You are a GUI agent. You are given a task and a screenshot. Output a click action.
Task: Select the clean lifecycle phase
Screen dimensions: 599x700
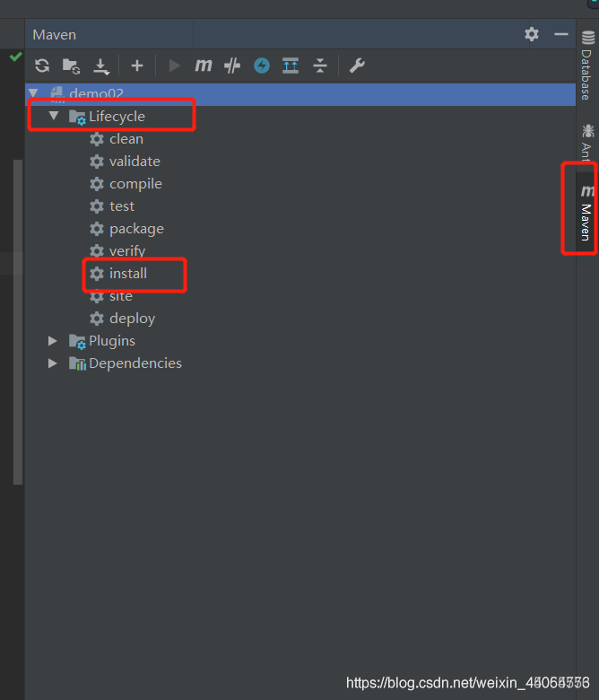126,139
